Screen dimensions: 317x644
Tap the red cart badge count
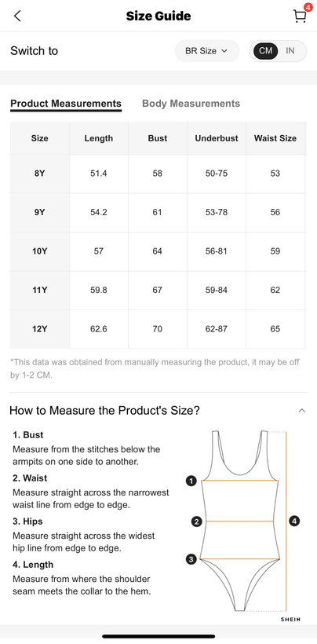pyautogui.click(x=308, y=7)
